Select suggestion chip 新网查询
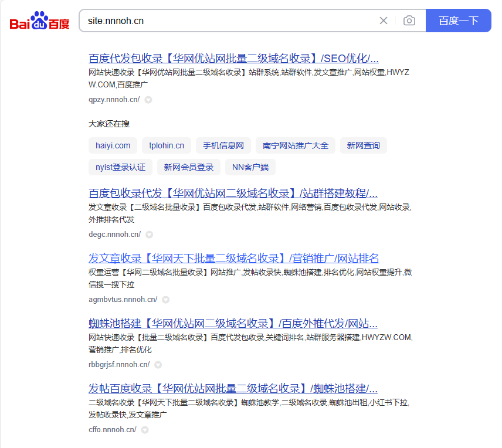This screenshot has height=448, width=502. pos(364,145)
